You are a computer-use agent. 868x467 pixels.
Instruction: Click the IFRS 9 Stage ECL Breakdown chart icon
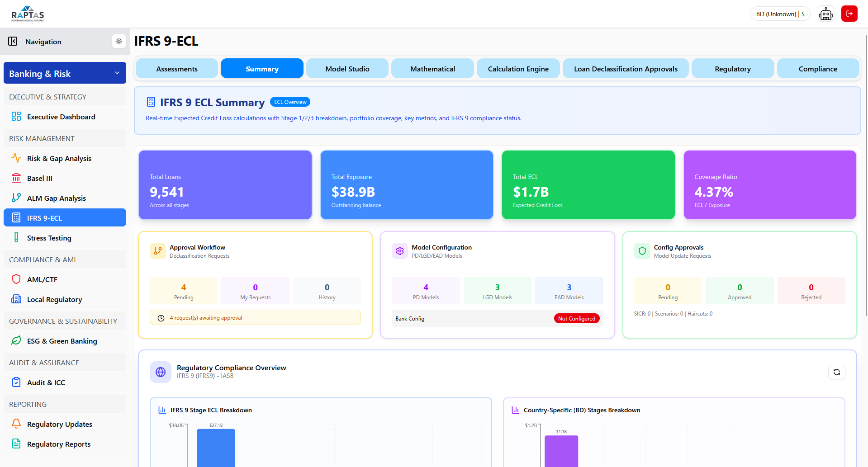point(162,410)
